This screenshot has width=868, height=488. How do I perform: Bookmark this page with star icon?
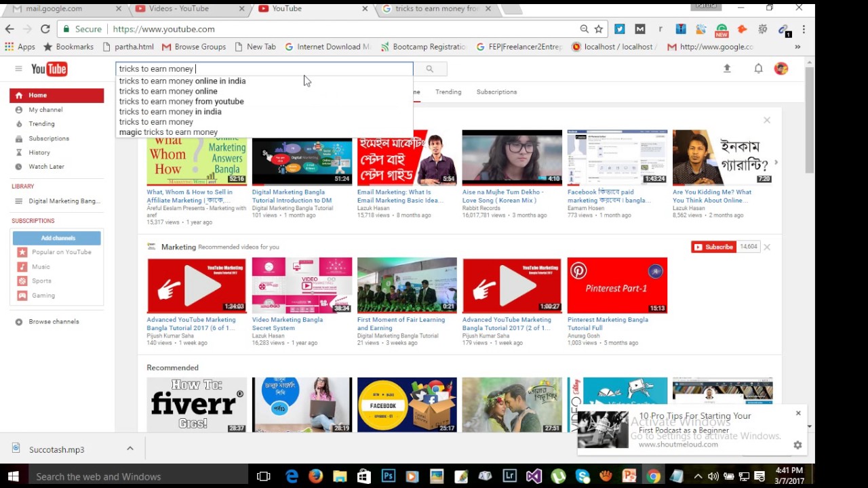click(x=599, y=29)
